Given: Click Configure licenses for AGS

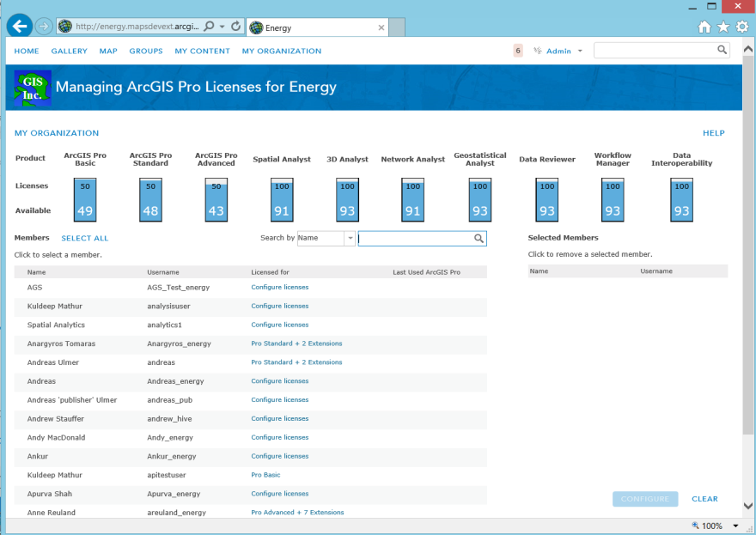Looking at the screenshot, I should pos(280,288).
